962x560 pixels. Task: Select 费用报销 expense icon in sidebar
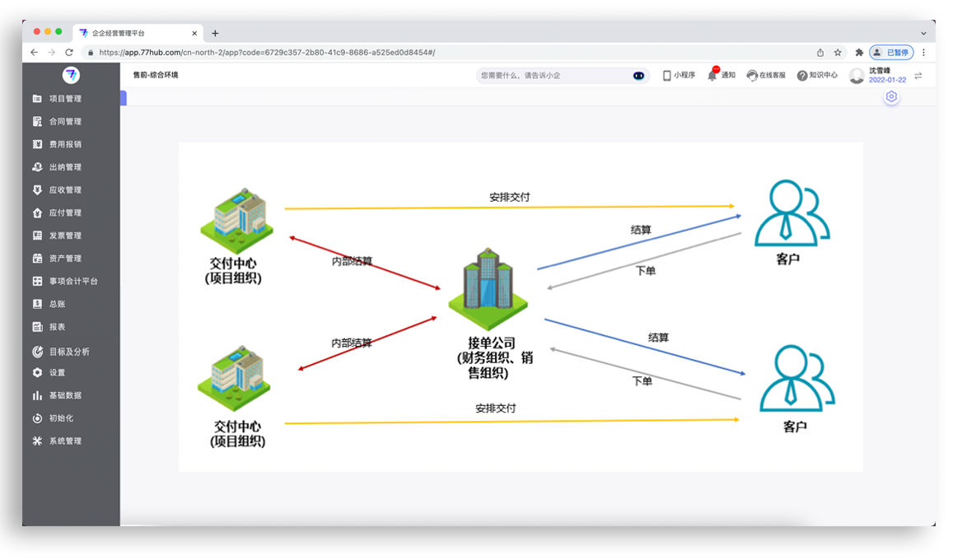coord(37,144)
